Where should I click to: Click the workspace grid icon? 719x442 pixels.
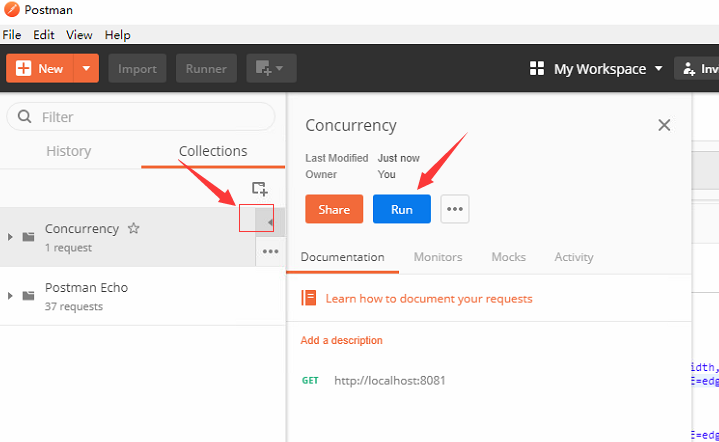pyautogui.click(x=537, y=69)
